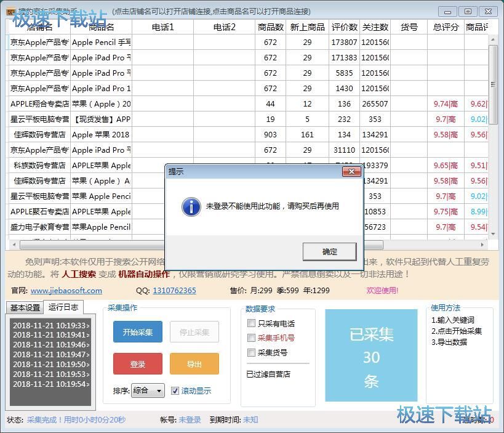Image resolution: width=504 pixels, height=433 pixels.
Task: Uncheck the 滚动显示 checkbox
Action: click(x=175, y=391)
